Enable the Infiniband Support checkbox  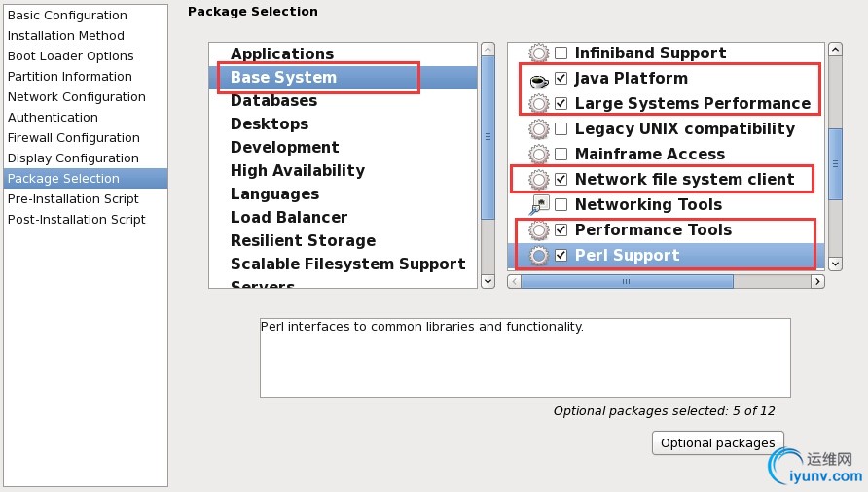[x=561, y=53]
